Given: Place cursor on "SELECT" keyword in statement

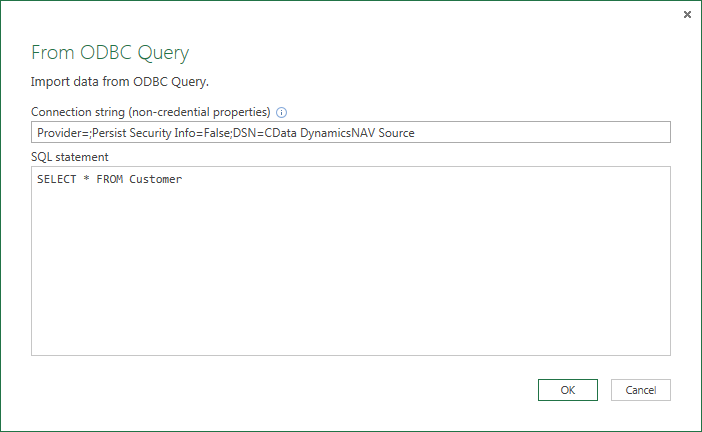Looking at the screenshot, I should pyautogui.click(x=56, y=180).
